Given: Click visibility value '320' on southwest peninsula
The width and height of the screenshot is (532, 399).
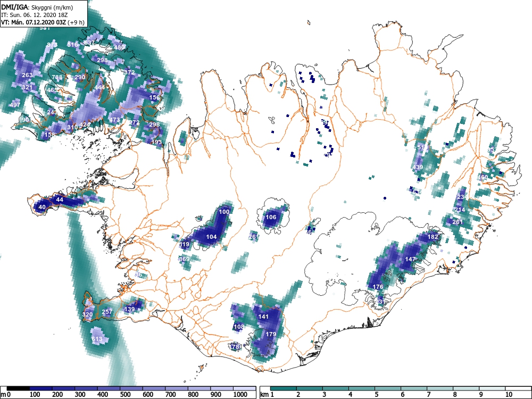Looking at the screenshot, I should click(87, 314).
